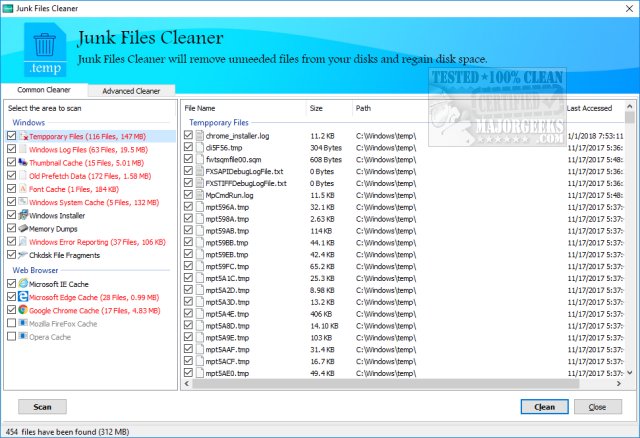This screenshot has width=640, height=438.
Task: Select the Common Cleaner tab
Action: click(x=44, y=89)
